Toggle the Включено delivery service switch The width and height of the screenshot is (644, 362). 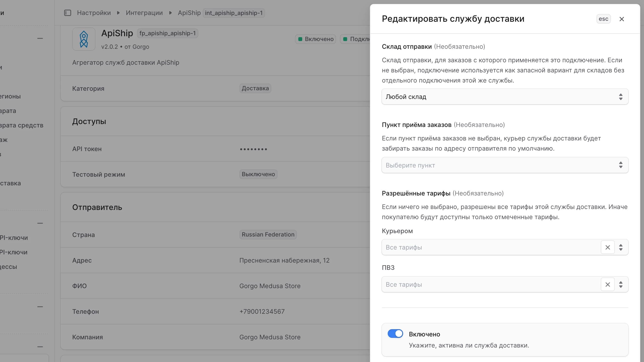[395, 334]
